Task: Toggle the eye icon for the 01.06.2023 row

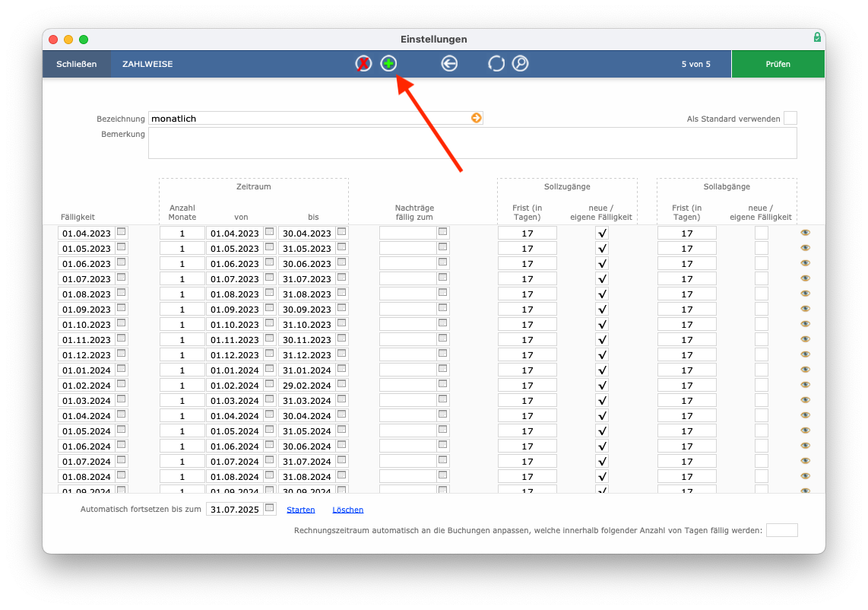Action: coord(806,263)
